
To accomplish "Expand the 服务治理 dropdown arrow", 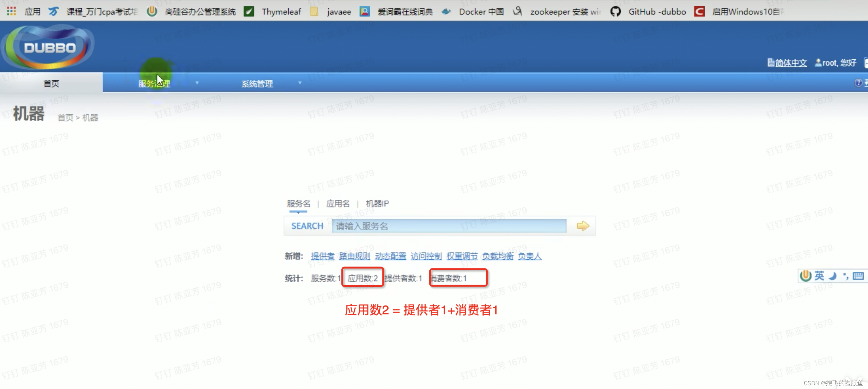I will [x=197, y=83].
